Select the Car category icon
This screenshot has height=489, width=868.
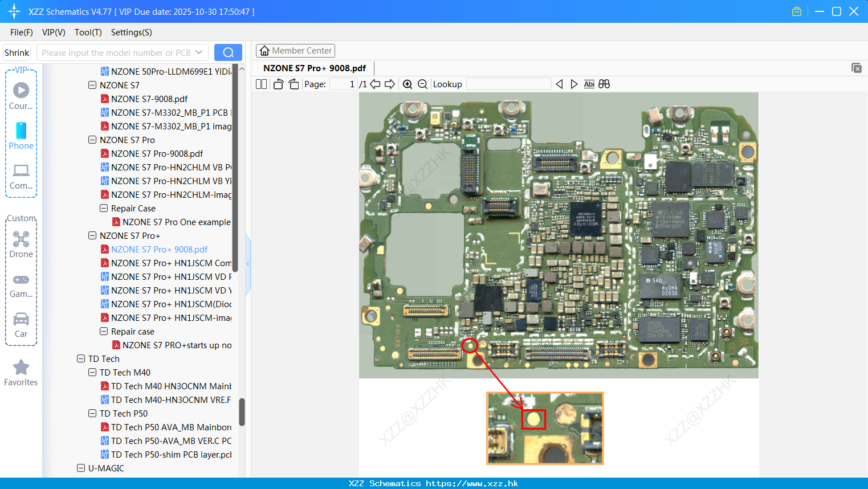(21, 325)
